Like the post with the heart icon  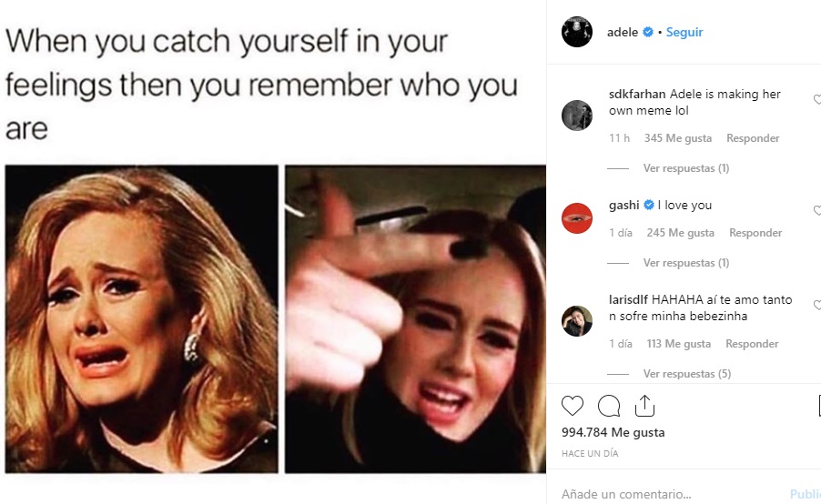pyautogui.click(x=573, y=406)
